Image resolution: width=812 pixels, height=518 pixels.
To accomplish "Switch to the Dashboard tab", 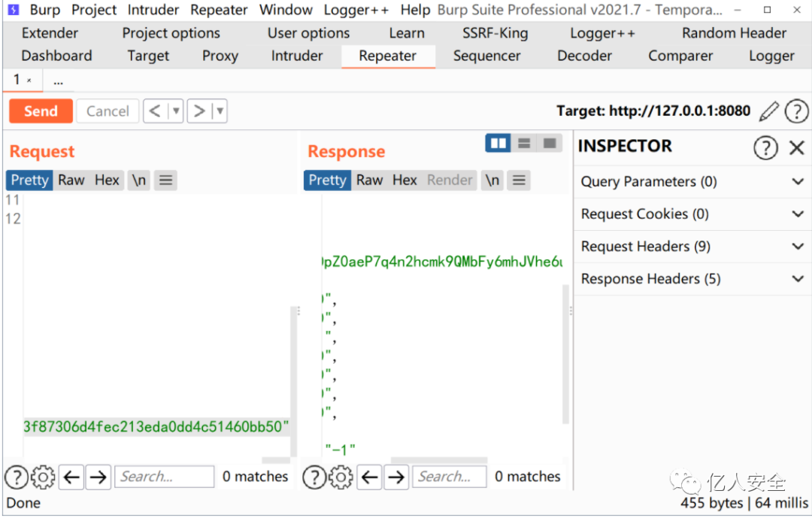I will [x=57, y=56].
